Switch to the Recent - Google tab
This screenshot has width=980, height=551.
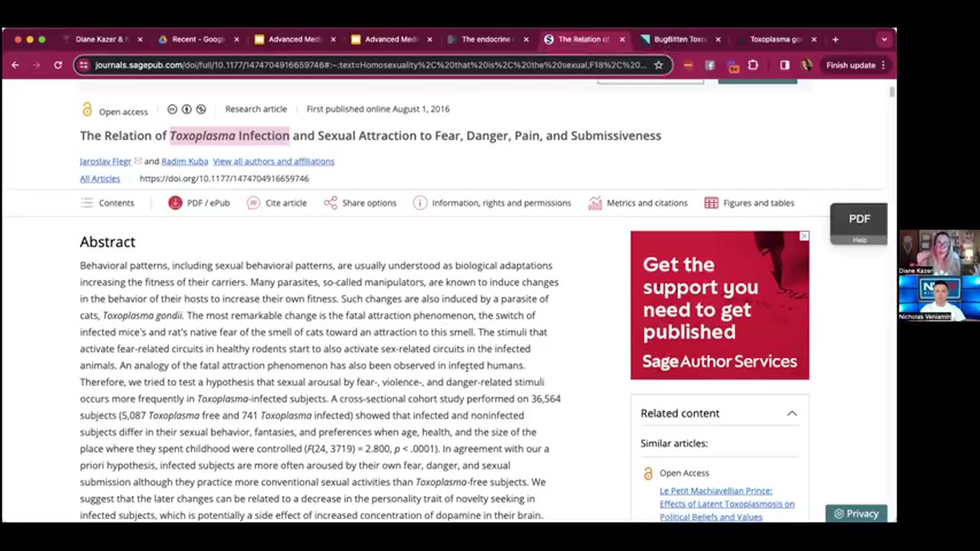198,39
